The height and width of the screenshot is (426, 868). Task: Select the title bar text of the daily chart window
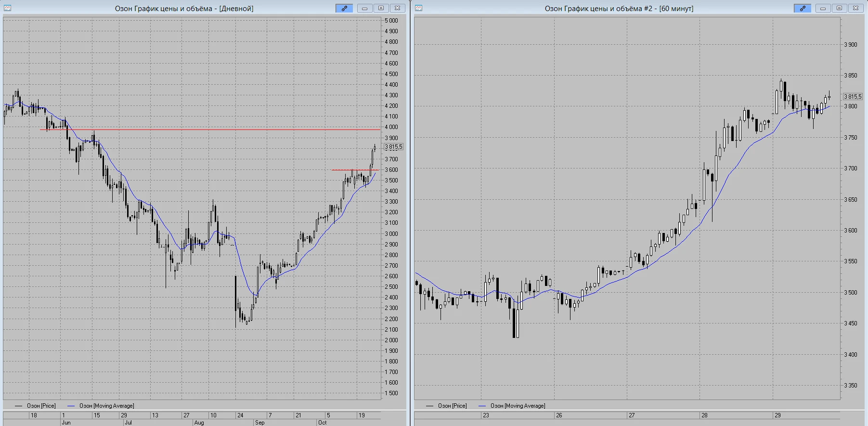184,9
